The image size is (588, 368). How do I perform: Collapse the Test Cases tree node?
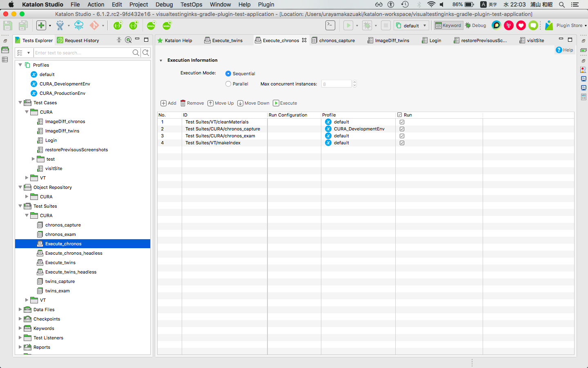tap(20, 103)
